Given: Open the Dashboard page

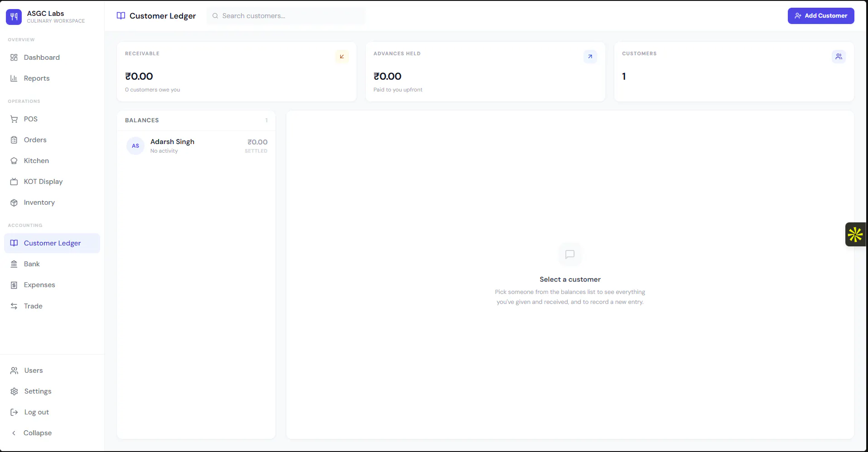Looking at the screenshot, I should [52, 58].
